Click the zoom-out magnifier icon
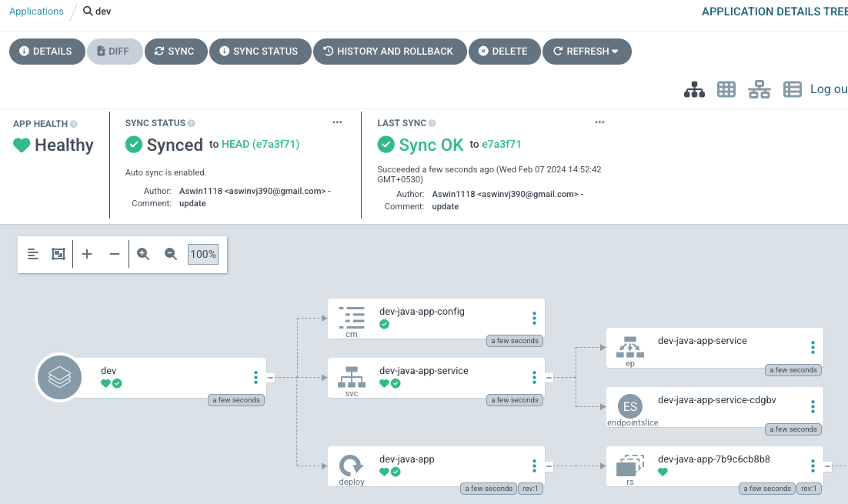This screenshot has width=848, height=504. (x=170, y=253)
